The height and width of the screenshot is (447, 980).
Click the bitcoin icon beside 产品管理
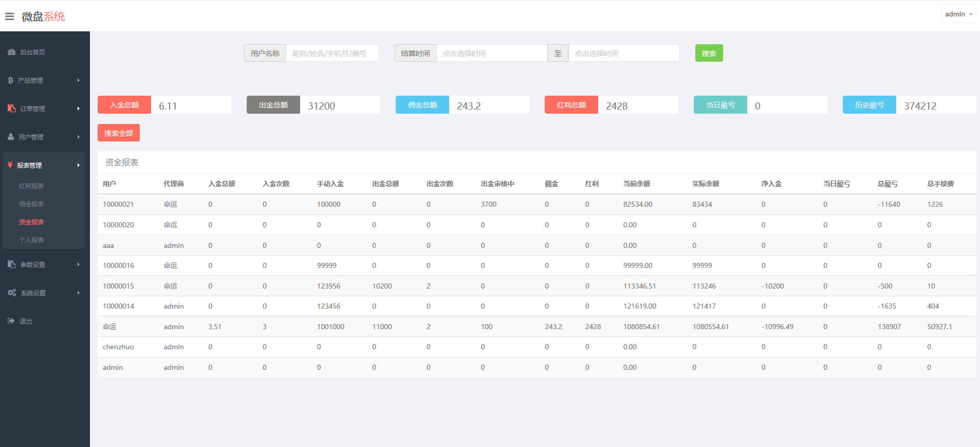[10, 81]
